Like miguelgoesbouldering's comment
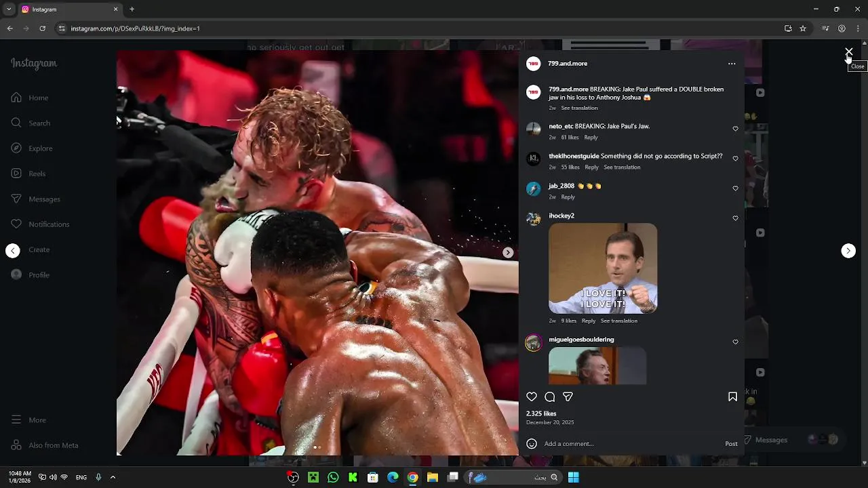 735,342
